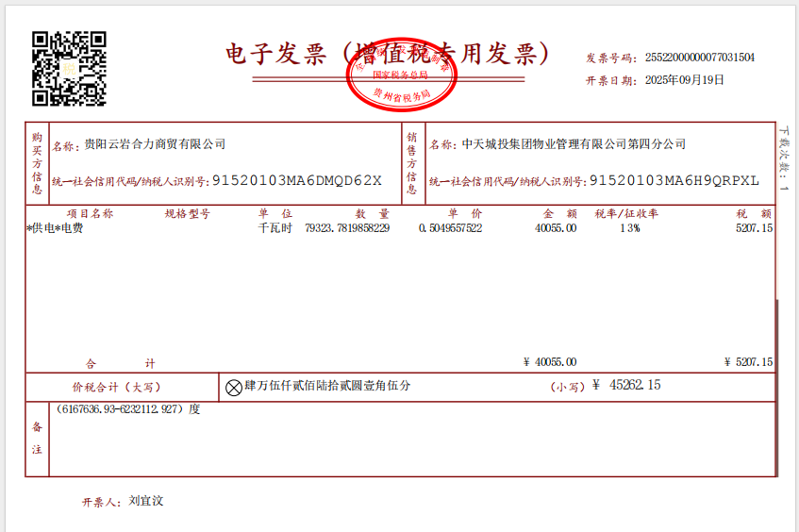The width and height of the screenshot is (799, 532).
Task: Select the invoice date 2025年09月19日
Action: 685,80
